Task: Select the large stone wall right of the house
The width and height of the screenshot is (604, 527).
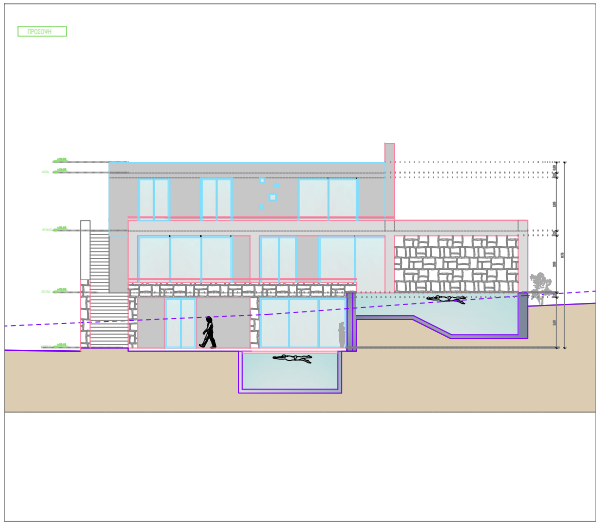Action: pos(456,264)
